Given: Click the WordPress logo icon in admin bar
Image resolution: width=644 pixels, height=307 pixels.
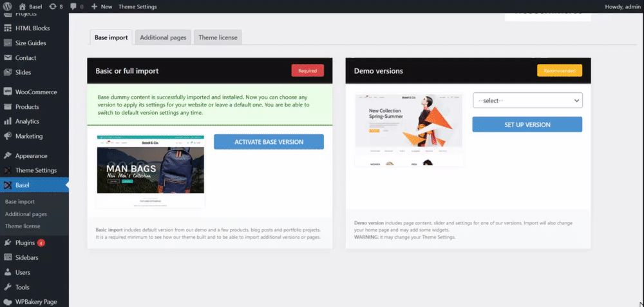Looking at the screenshot, I should pyautogui.click(x=7, y=6).
